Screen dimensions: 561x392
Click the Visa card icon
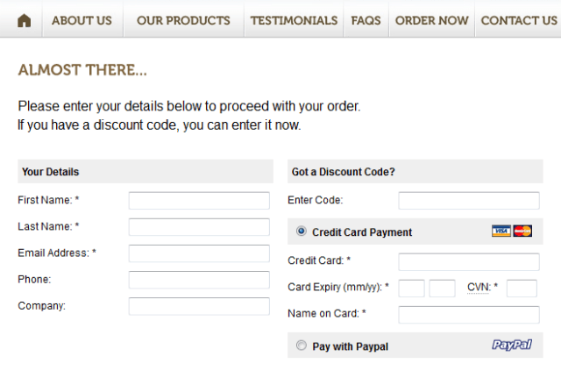click(501, 232)
